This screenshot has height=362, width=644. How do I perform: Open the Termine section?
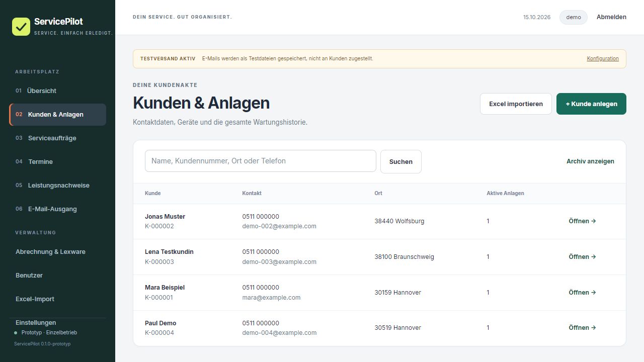click(57, 162)
